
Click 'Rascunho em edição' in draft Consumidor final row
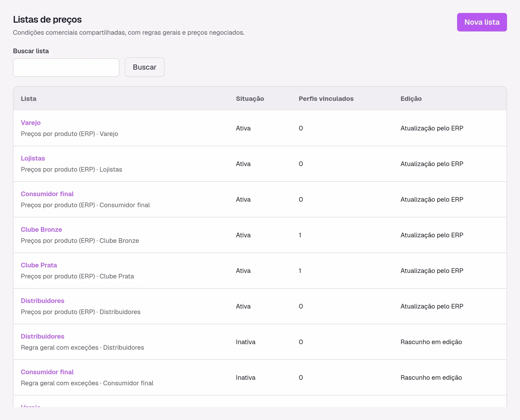point(431,377)
